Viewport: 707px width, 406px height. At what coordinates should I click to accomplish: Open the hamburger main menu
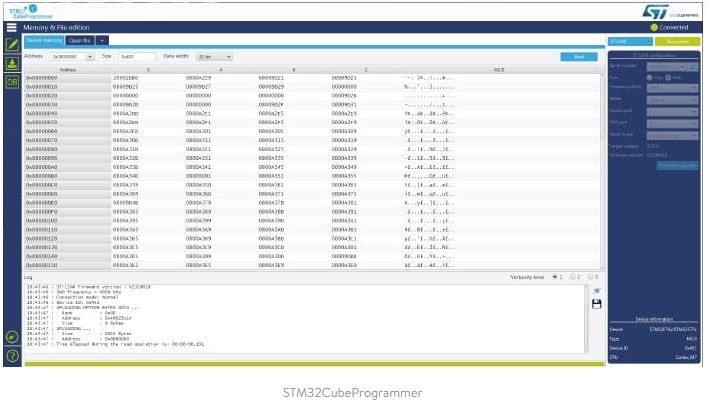point(12,28)
